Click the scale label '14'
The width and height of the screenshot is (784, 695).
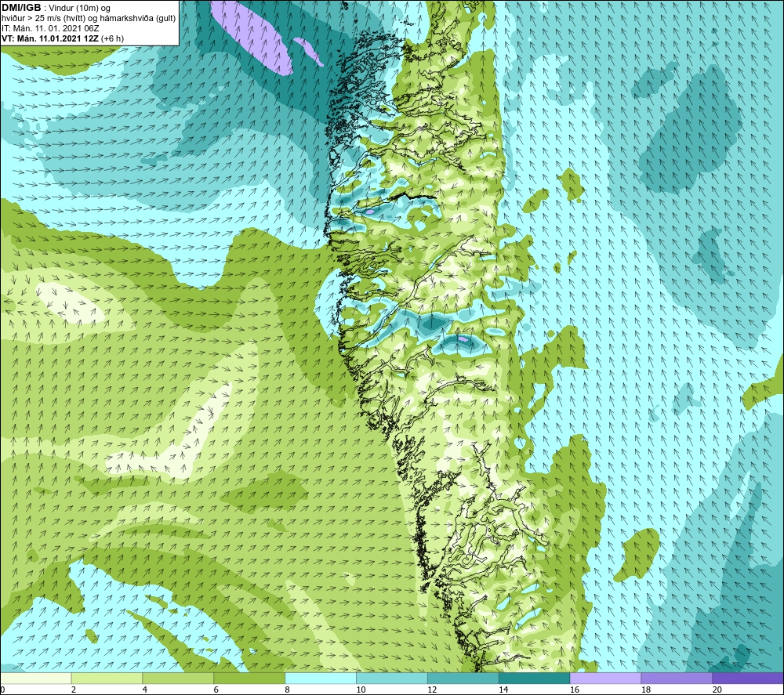coord(503,690)
